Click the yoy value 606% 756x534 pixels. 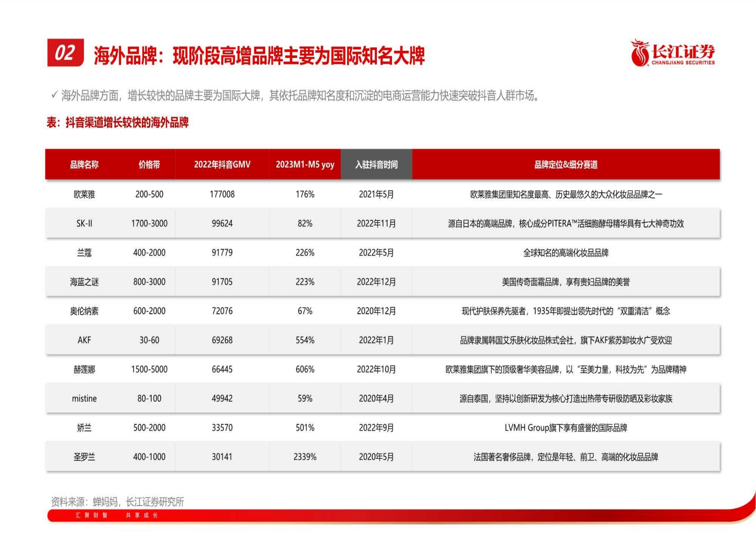305,369
